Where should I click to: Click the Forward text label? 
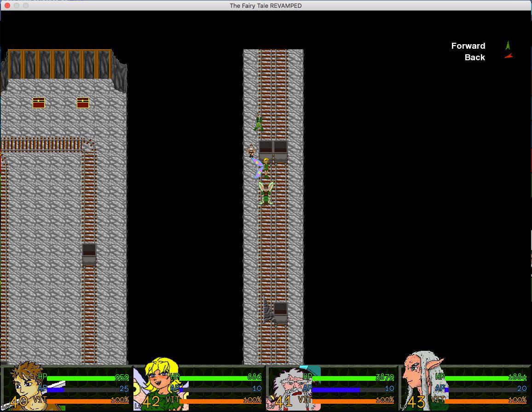tap(468, 46)
